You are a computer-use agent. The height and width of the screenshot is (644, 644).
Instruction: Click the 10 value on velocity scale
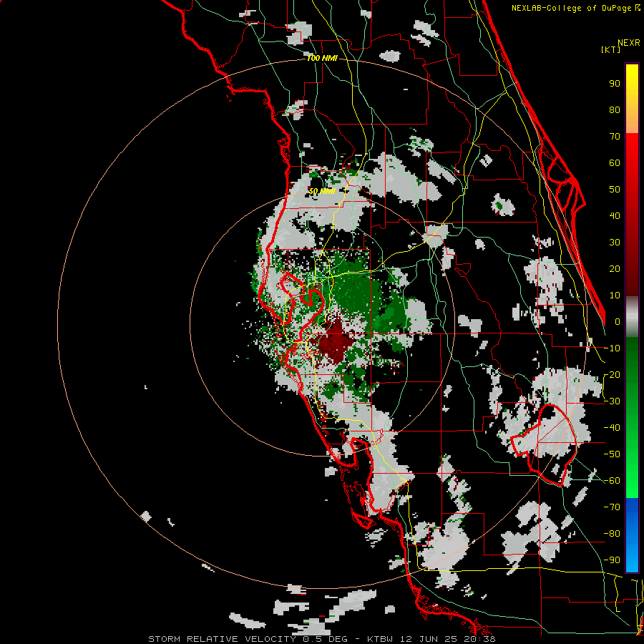(x=615, y=296)
